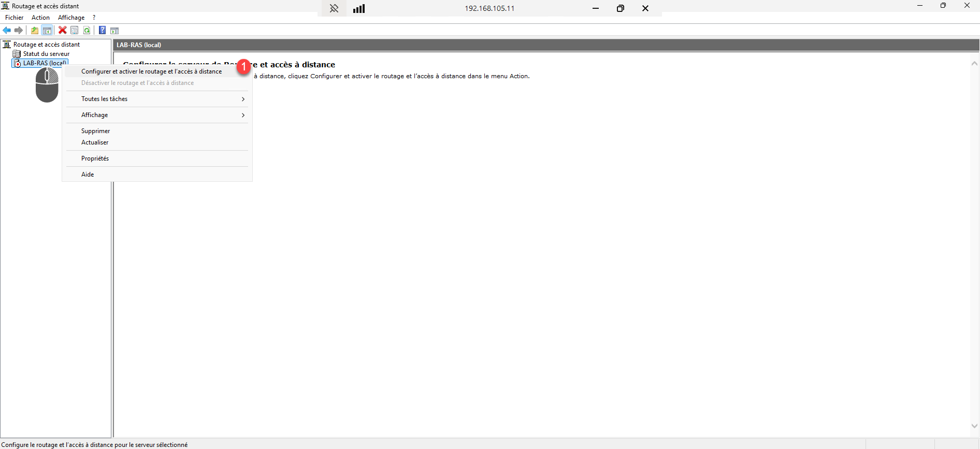Screen dimensions: 980x449
Task: Click Actualiser in the context menu
Action: [95, 142]
